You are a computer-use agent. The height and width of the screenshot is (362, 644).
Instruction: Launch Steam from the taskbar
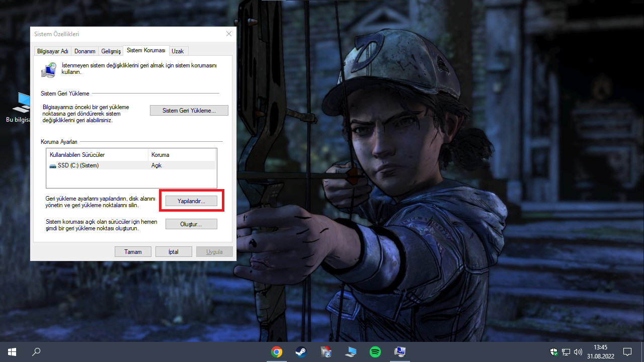pyautogui.click(x=301, y=352)
